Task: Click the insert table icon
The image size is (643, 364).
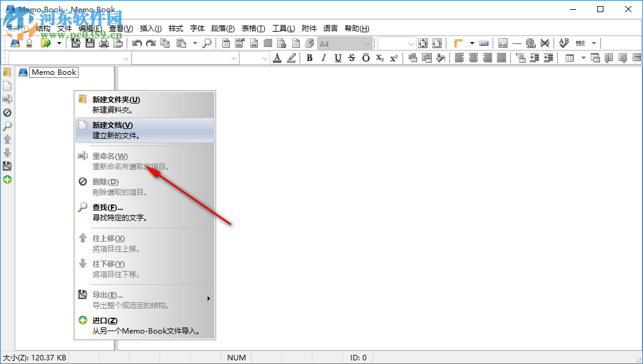Action: point(569,58)
